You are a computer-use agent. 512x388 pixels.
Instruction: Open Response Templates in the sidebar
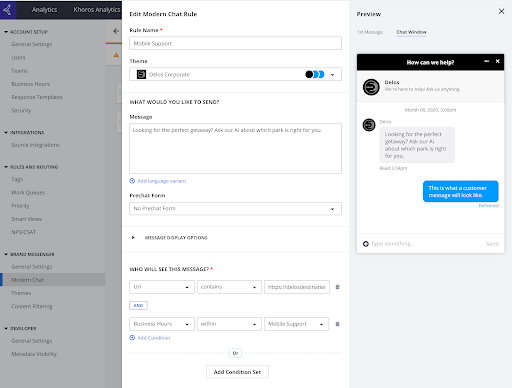click(x=37, y=97)
